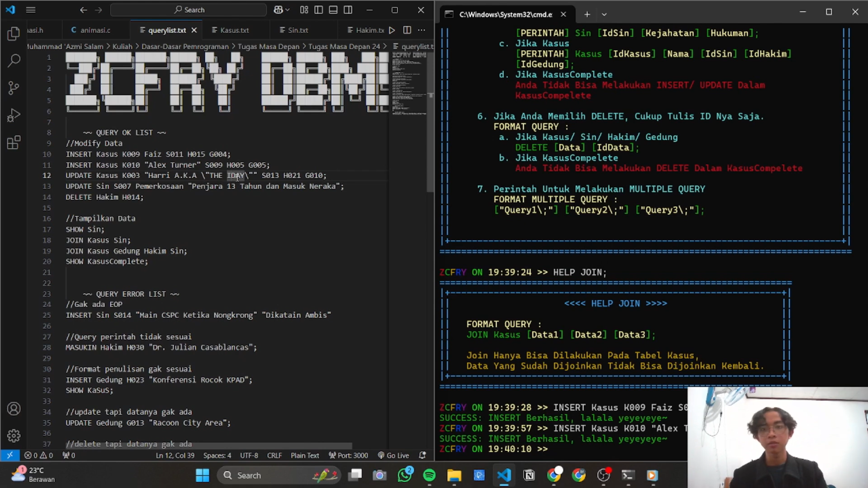This screenshot has height=488, width=868.
Task: Open the terminal tab list dropdown chevron
Action: 604,14
